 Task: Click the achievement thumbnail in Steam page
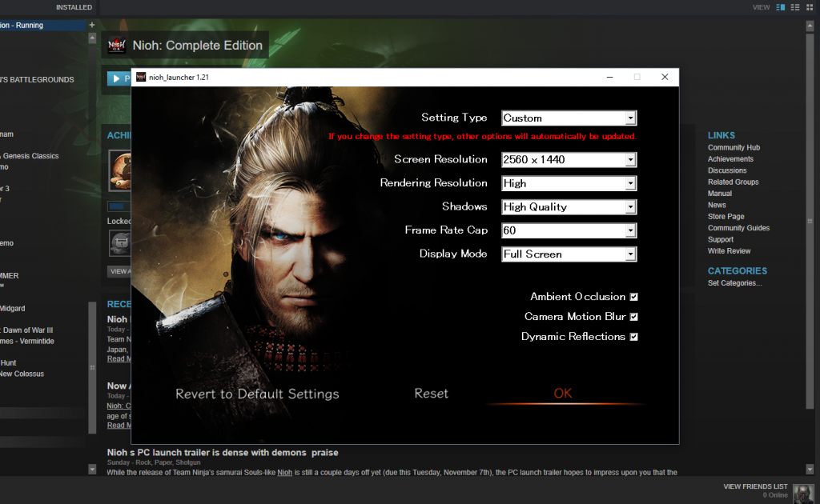[120, 170]
